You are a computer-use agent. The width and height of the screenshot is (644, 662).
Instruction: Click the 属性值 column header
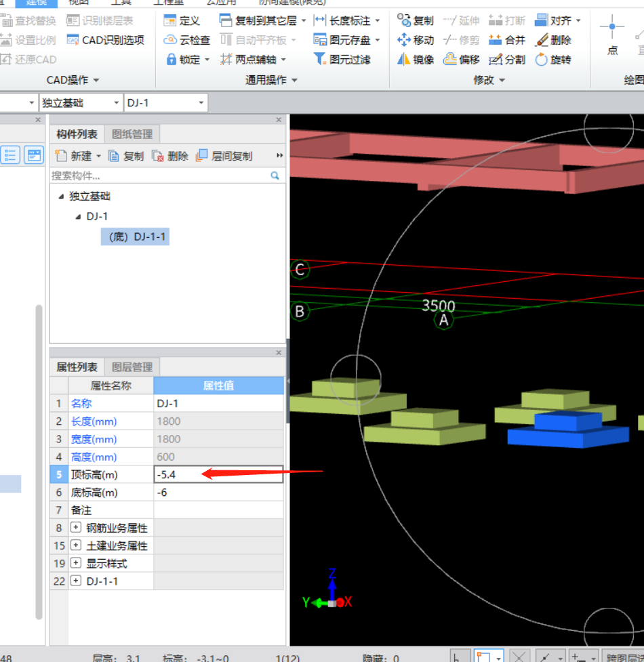(x=218, y=386)
